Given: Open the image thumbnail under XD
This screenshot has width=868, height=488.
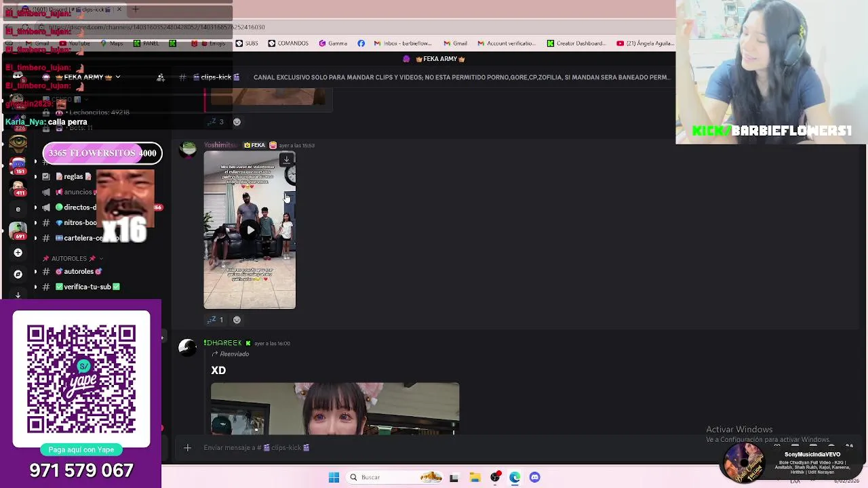Looking at the screenshot, I should 335,409.
